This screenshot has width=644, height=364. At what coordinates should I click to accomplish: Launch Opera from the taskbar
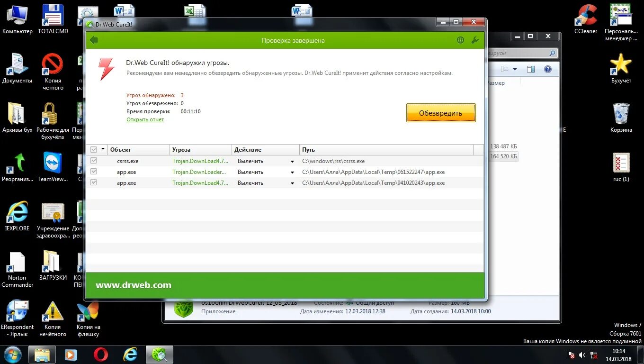(x=100, y=355)
